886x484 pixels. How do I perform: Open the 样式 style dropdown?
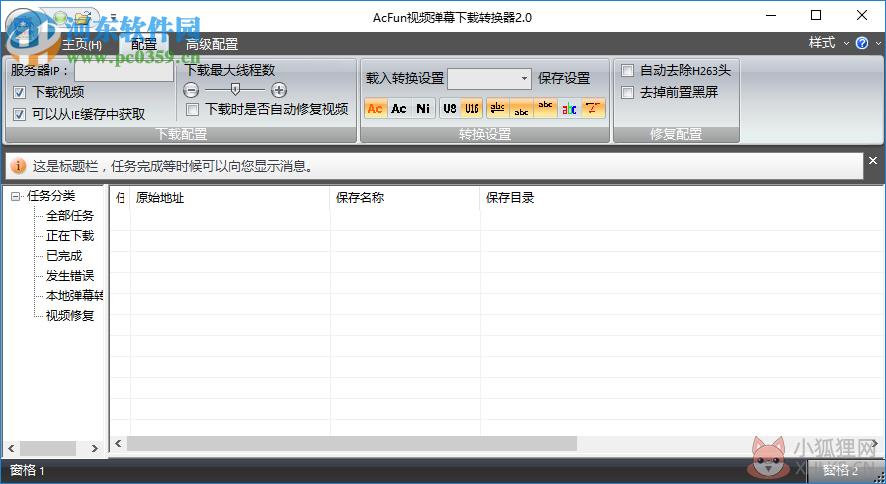tap(829, 43)
